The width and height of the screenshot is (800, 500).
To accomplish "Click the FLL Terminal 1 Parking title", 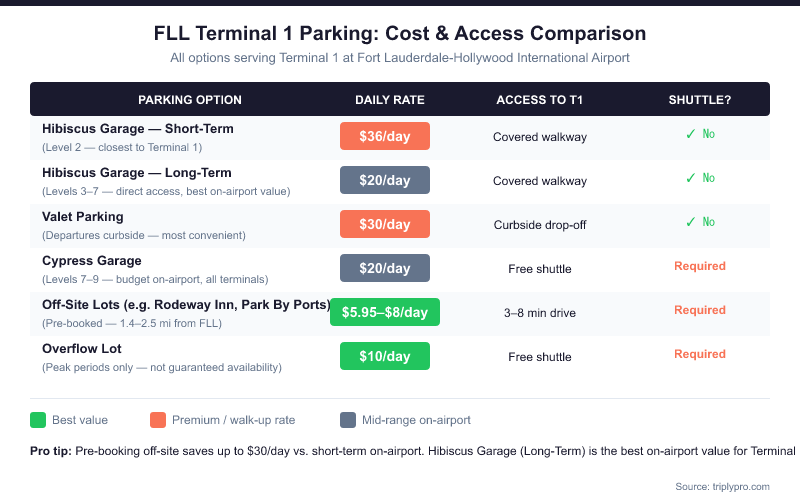I will [x=400, y=34].
